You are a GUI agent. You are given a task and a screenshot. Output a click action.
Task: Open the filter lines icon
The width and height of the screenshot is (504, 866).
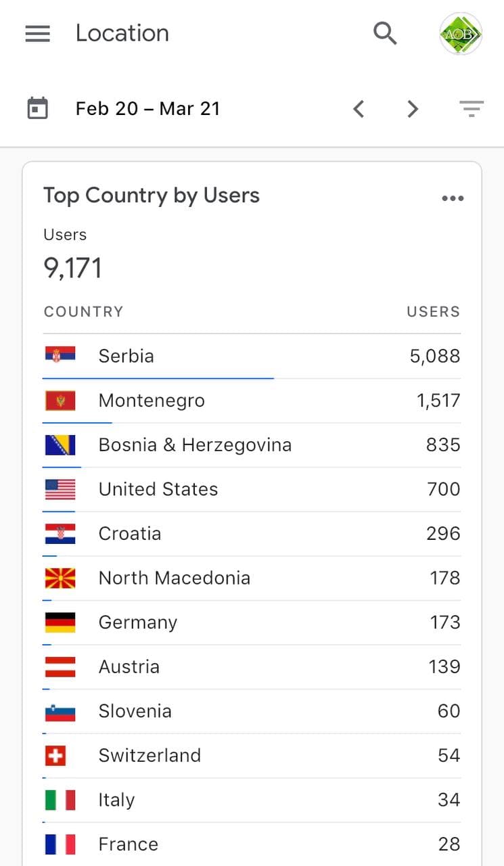[x=471, y=108]
